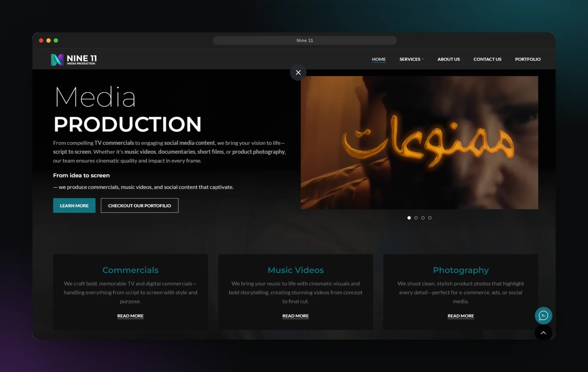This screenshot has height=372, width=588.
Task: Read more about Commercials
Action: click(130, 316)
